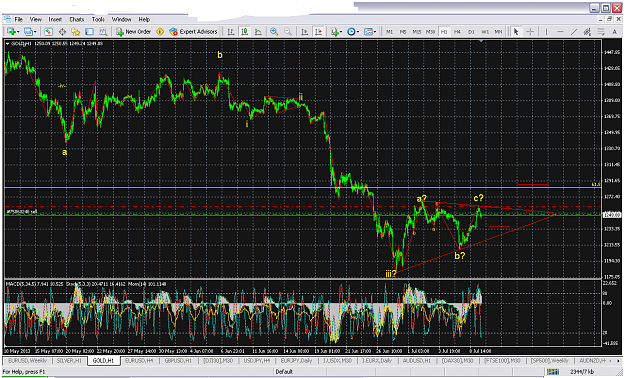Screen dimensions: 625x378
Task: Set the timeframe to M30
Action: 430,32
